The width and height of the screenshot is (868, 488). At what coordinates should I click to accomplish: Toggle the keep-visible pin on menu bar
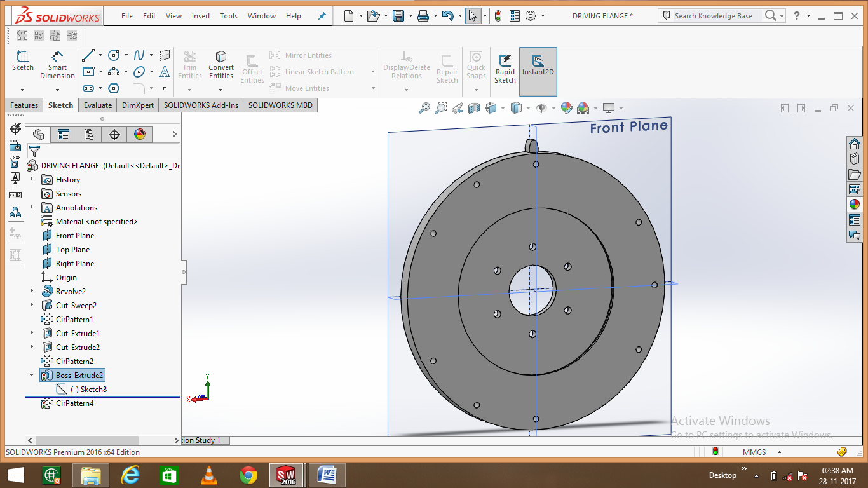tap(322, 16)
